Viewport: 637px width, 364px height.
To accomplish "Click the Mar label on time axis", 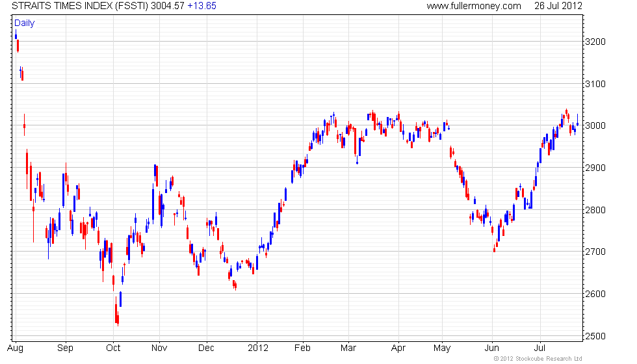I will tap(348, 348).
